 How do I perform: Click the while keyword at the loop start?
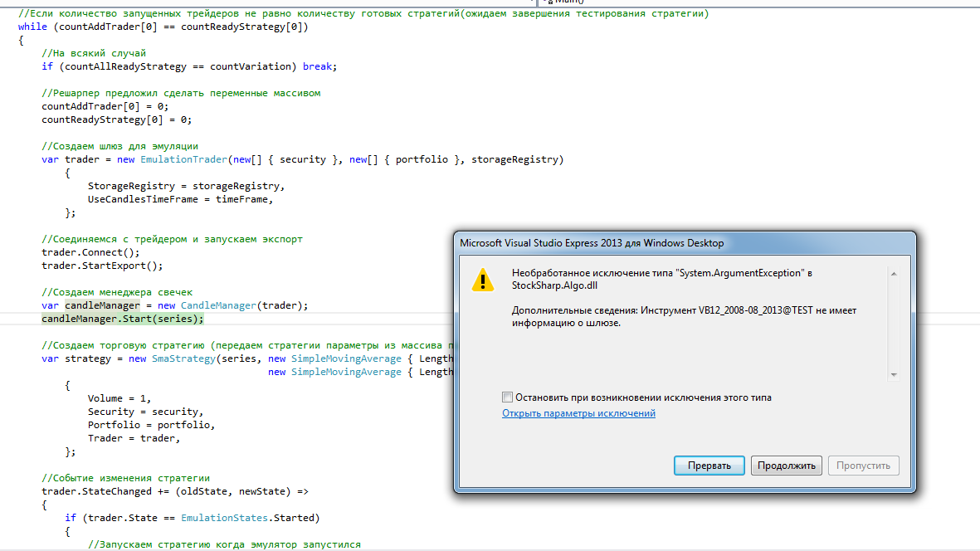click(x=32, y=27)
